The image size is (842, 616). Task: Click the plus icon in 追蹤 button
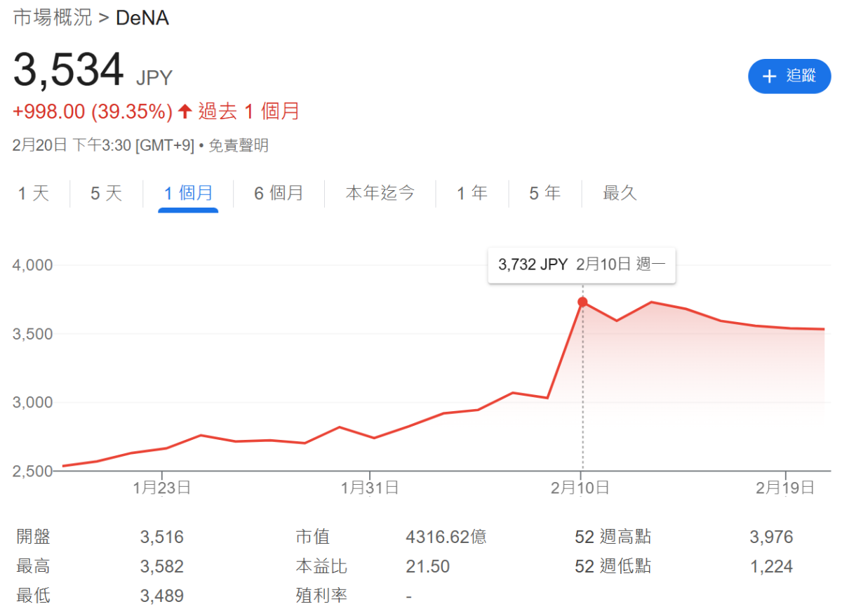pyautogui.click(x=769, y=76)
